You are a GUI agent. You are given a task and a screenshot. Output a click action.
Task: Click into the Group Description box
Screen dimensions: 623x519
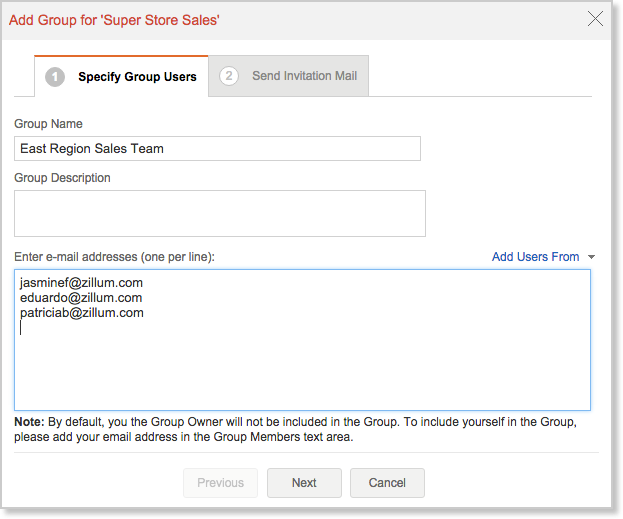point(219,213)
